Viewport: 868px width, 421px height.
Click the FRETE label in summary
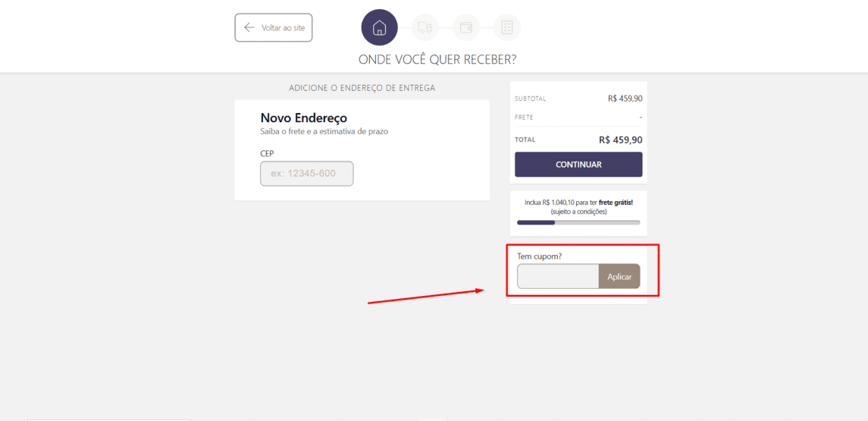click(x=525, y=118)
